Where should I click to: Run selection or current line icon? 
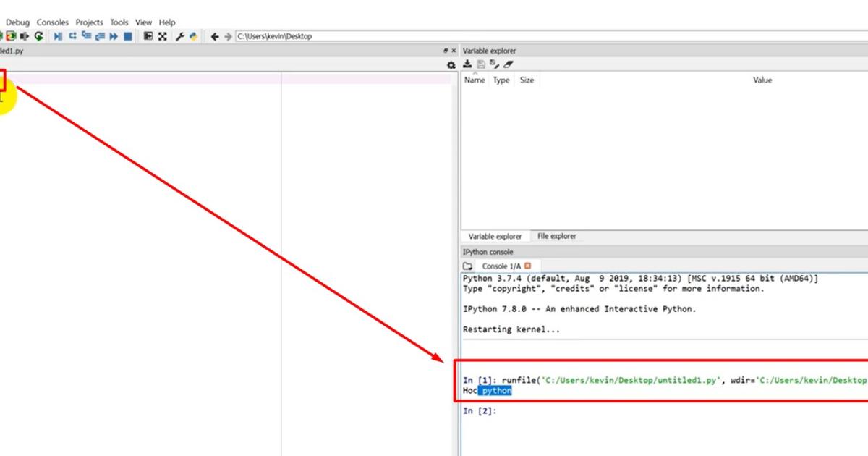pyautogui.click(x=25, y=36)
